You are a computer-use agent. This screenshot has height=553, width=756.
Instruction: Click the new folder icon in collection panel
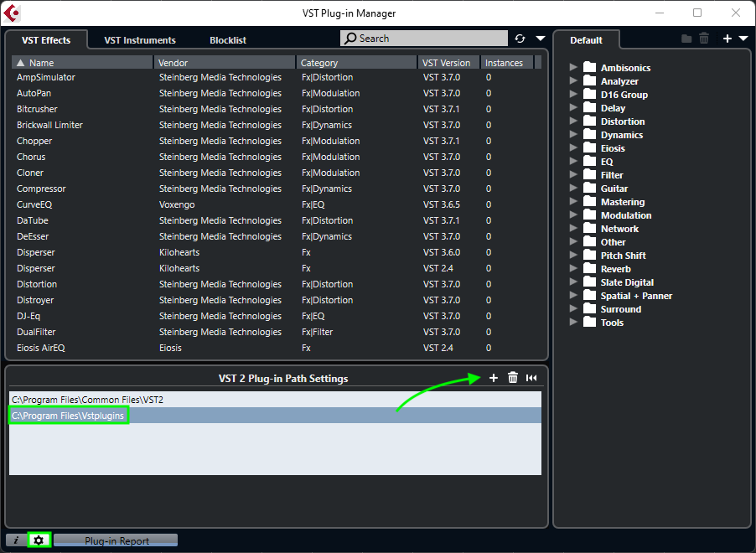[x=686, y=39]
